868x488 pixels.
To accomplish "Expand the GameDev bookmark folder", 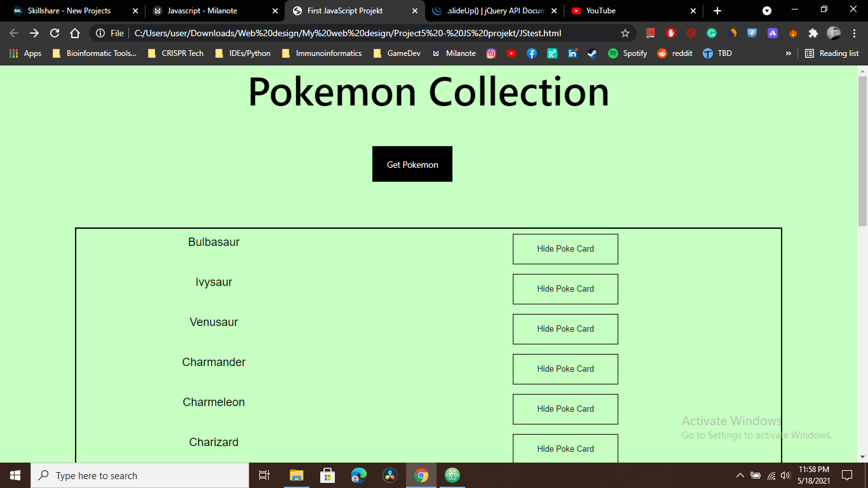I will coord(397,53).
